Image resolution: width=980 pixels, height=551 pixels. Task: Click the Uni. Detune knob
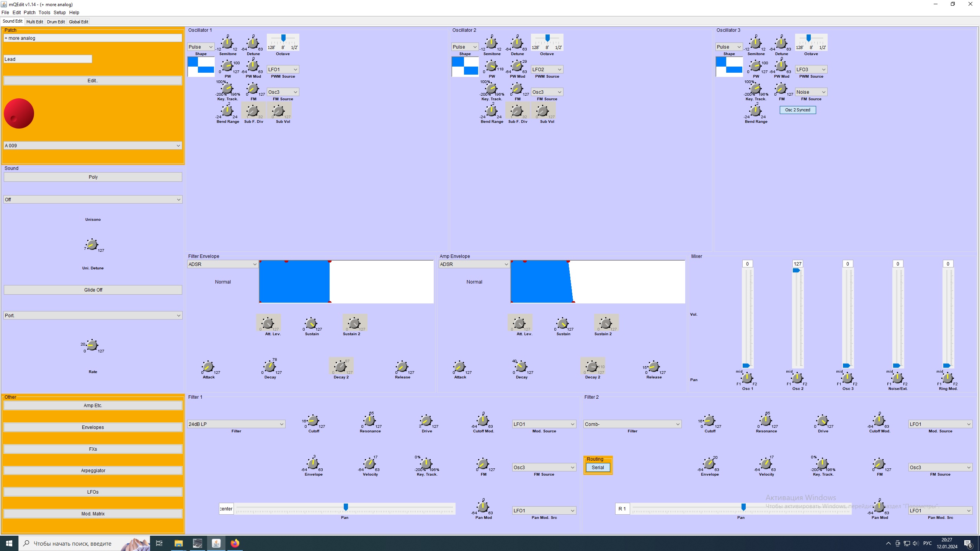coord(92,245)
